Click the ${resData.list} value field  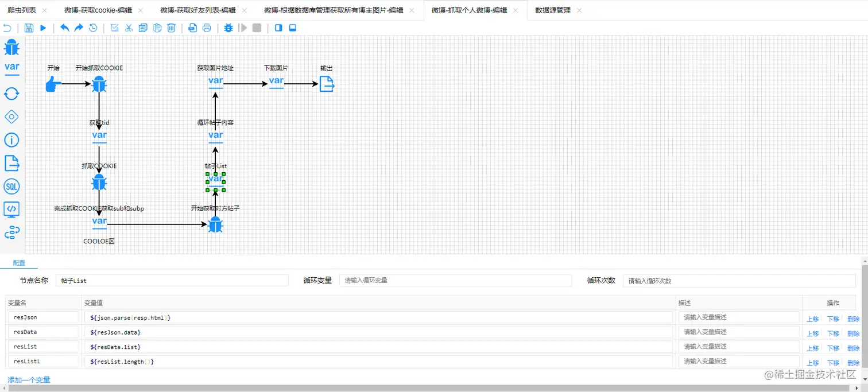[378, 347]
